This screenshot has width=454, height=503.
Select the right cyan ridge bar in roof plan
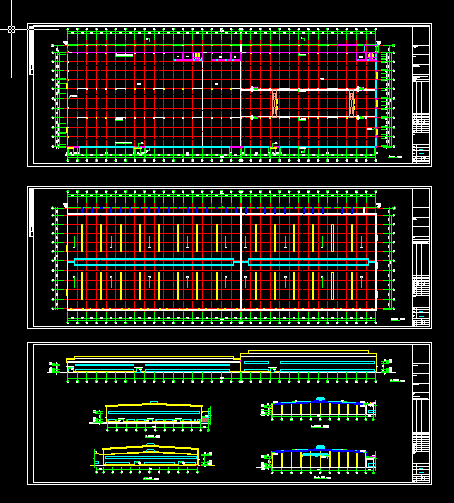pyautogui.click(x=309, y=262)
